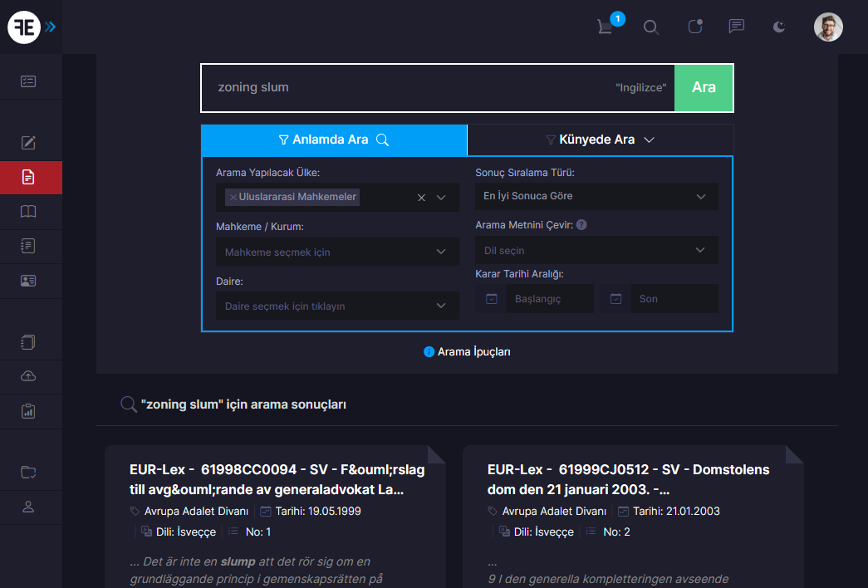This screenshot has height=588, width=868.
Task: Open the shopping cart icon
Action: 606,27
